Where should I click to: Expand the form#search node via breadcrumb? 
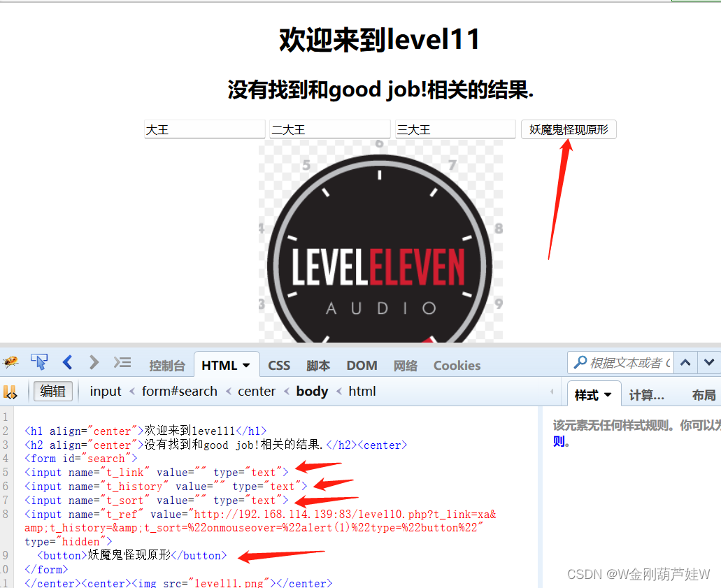tap(179, 391)
